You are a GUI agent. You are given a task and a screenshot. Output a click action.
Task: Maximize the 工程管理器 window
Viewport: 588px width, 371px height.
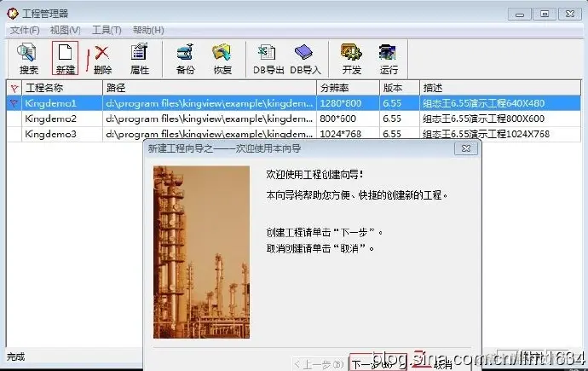[x=545, y=14]
